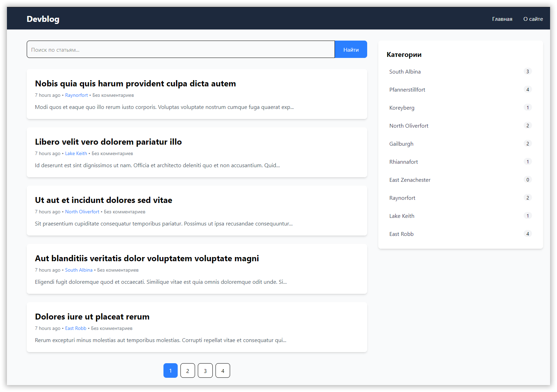Open article 'Dolores iure ut placeat rerum'

pyautogui.click(x=92, y=317)
